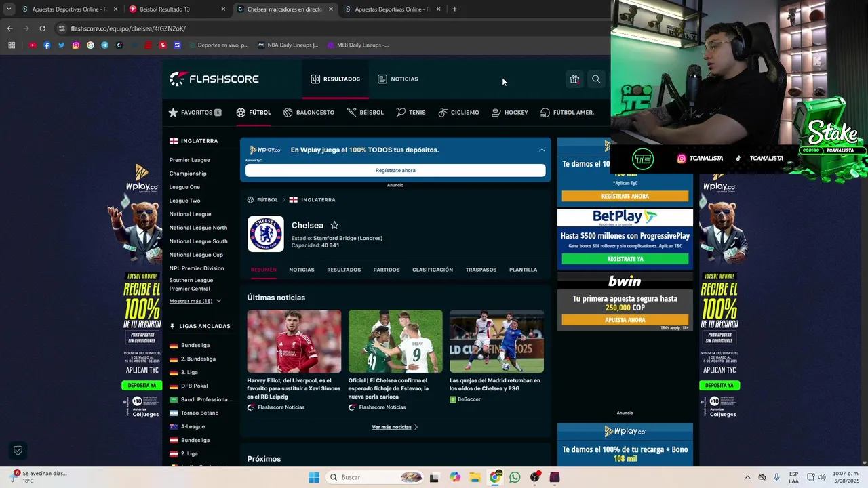Go back in Chrome
The image size is (868, 488).
coord(9,28)
